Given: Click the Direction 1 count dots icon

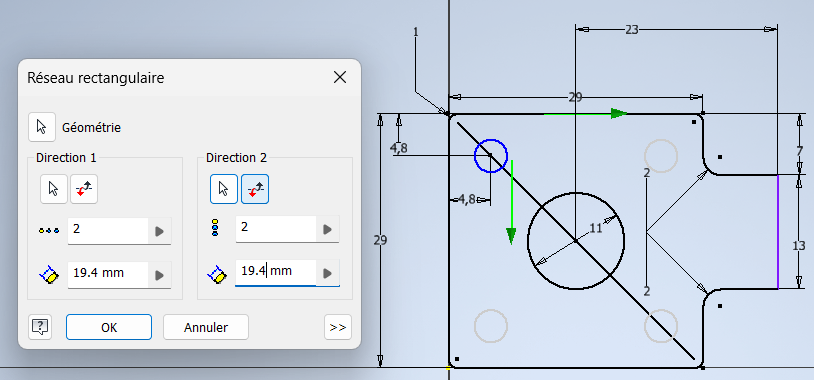Looking at the screenshot, I should pos(49,230).
